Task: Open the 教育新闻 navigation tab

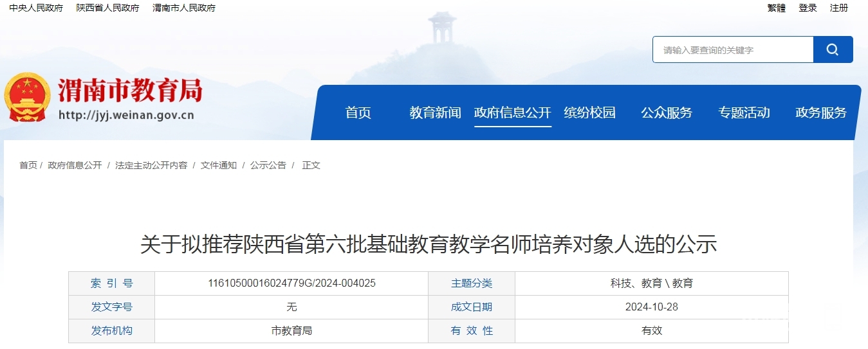Action: (435, 113)
